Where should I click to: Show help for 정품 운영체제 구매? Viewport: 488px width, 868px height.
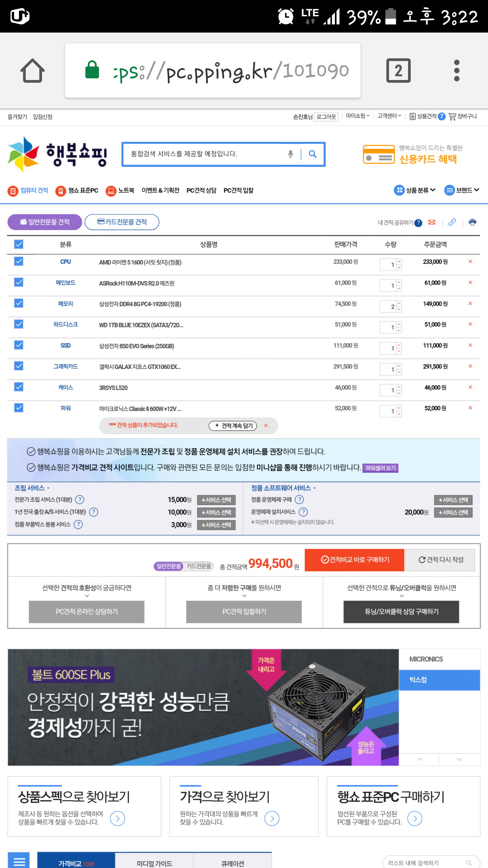click(299, 500)
